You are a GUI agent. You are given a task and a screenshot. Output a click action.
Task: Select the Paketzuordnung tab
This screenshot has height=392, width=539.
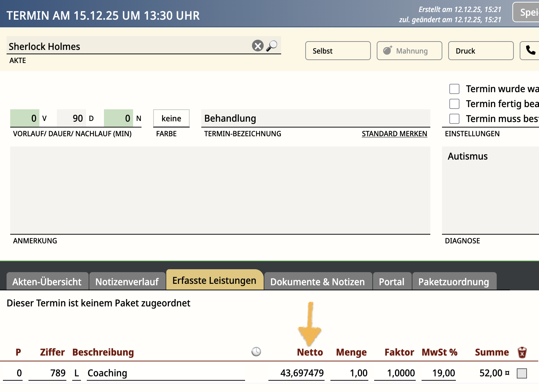point(453,282)
